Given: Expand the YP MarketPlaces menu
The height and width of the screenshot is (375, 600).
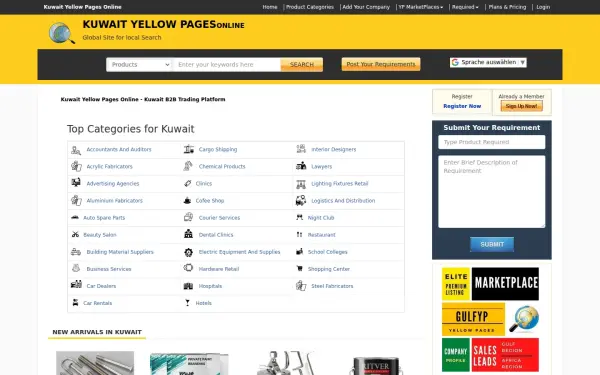Looking at the screenshot, I should 421,7.
